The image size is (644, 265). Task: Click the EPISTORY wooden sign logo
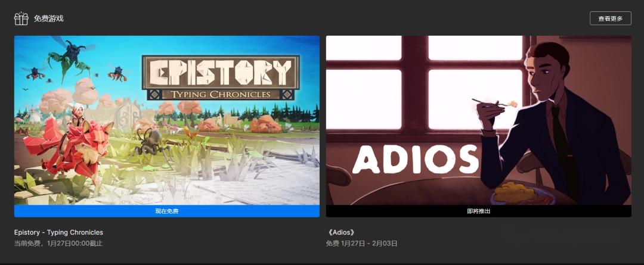pyautogui.click(x=221, y=78)
